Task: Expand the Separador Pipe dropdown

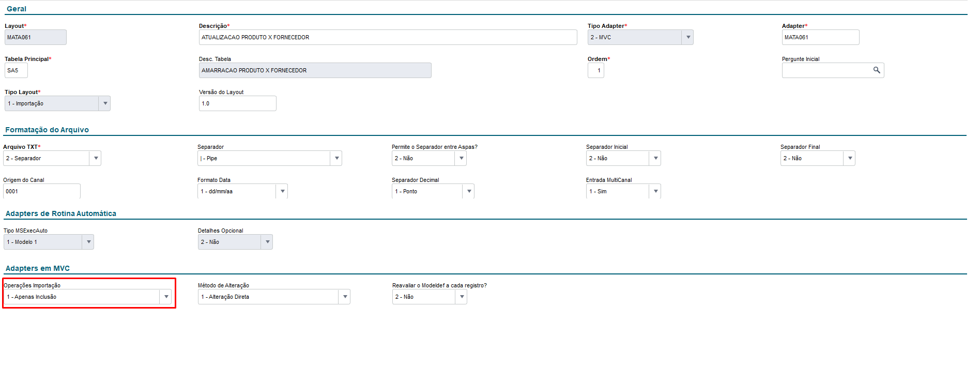Action: pyautogui.click(x=336, y=158)
